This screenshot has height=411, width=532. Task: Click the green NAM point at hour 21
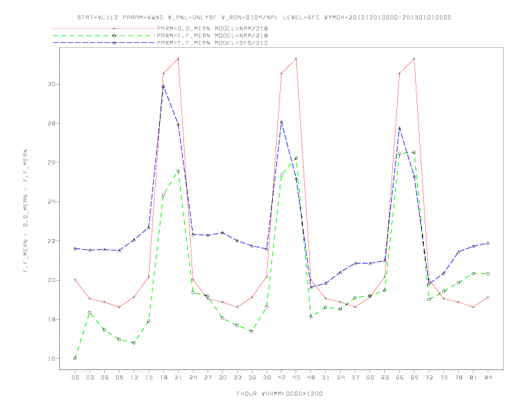[178, 171]
